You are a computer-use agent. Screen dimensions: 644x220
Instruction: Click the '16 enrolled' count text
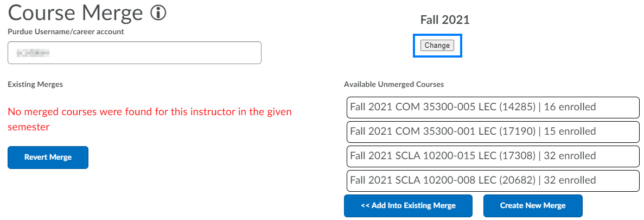click(570, 107)
